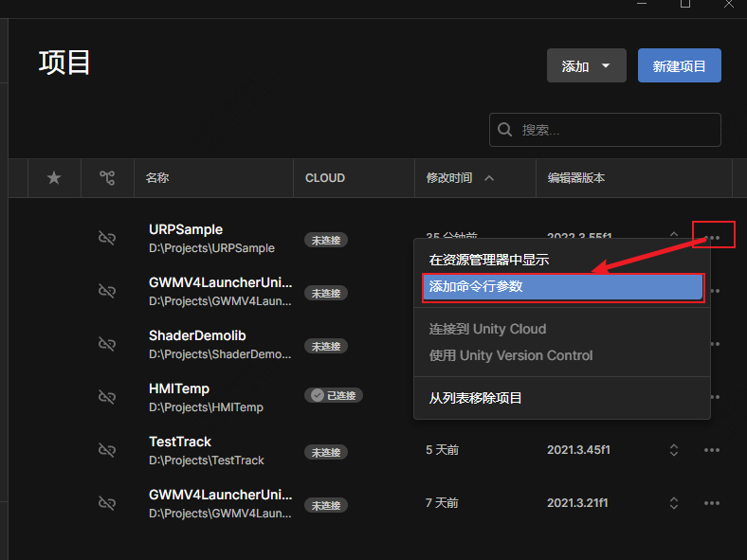This screenshot has width=747, height=560.
Task: Open the 添加 dropdown button
Action: 586,66
